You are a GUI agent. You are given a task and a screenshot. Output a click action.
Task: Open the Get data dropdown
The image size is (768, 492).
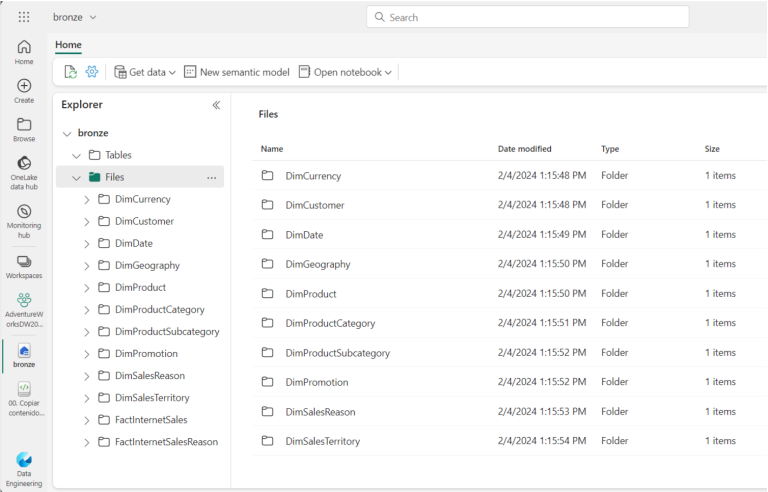click(145, 72)
